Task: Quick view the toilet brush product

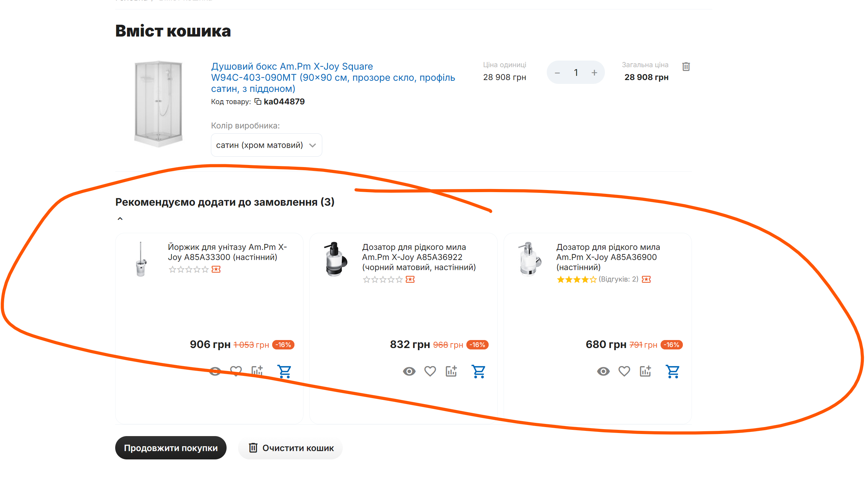Action: [x=215, y=371]
